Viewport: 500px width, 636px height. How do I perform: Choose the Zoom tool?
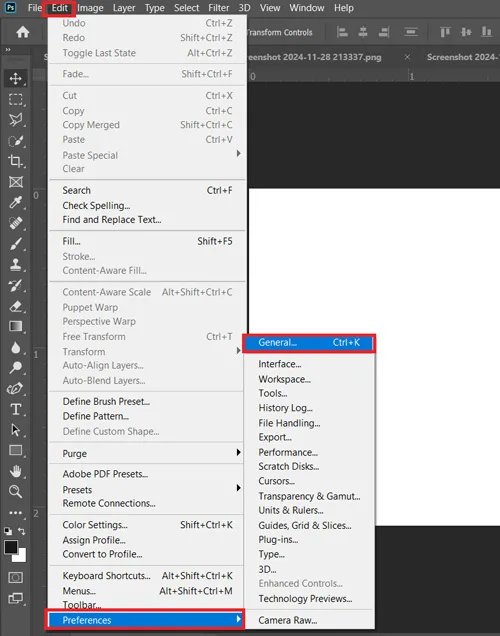[15, 492]
